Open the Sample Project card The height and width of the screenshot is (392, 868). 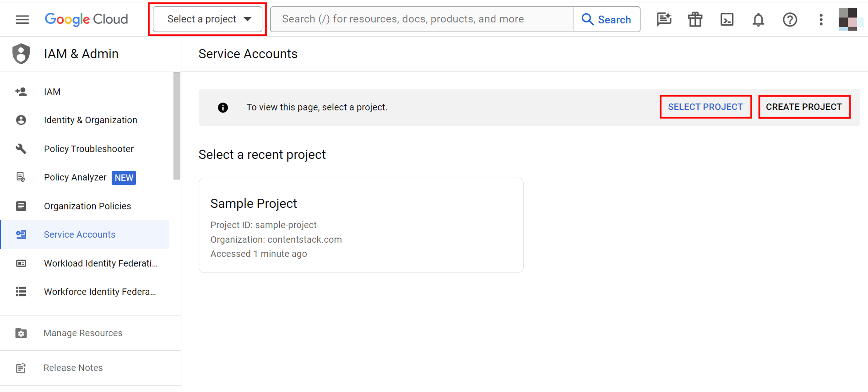point(361,225)
